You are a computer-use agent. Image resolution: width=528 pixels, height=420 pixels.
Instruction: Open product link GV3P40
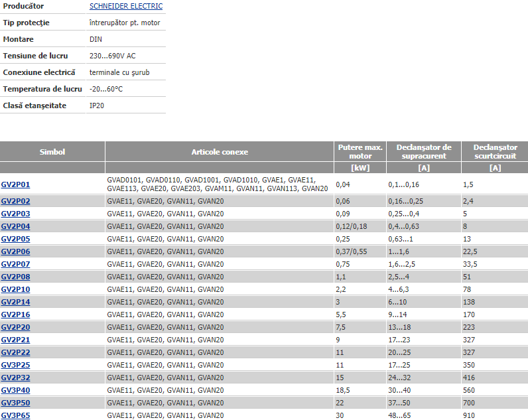15,390
